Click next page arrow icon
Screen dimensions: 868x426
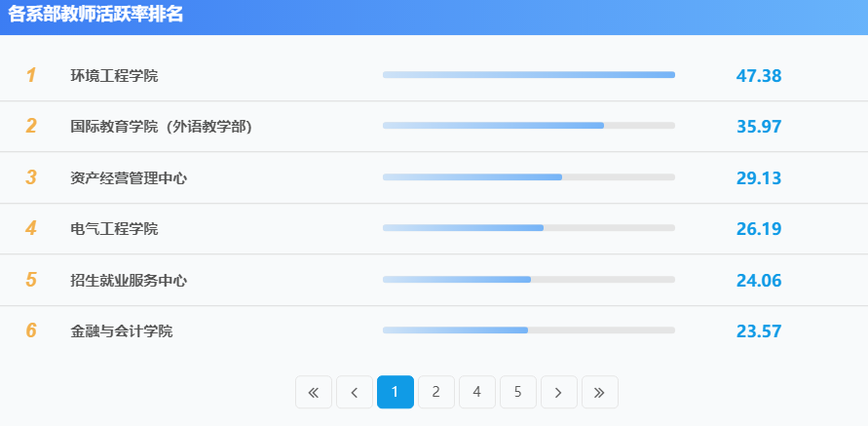pyautogui.click(x=559, y=392)
